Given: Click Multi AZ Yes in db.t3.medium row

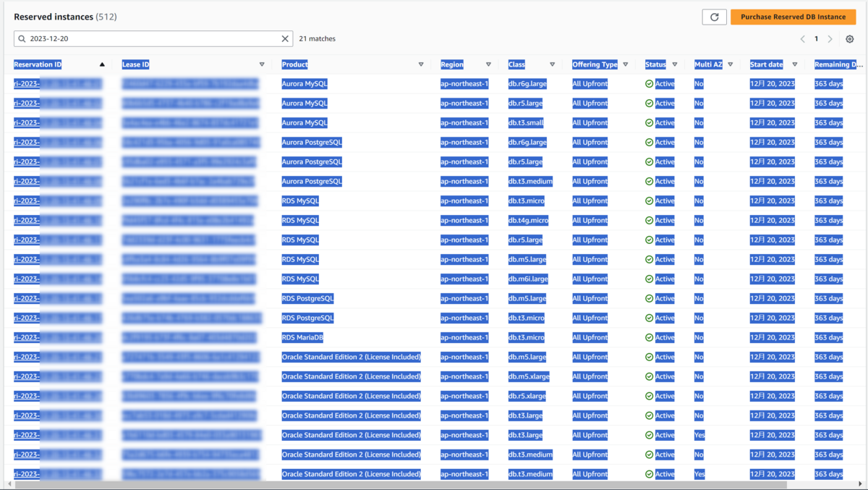Looking at the screenshot, I should (x=699, y=474).
